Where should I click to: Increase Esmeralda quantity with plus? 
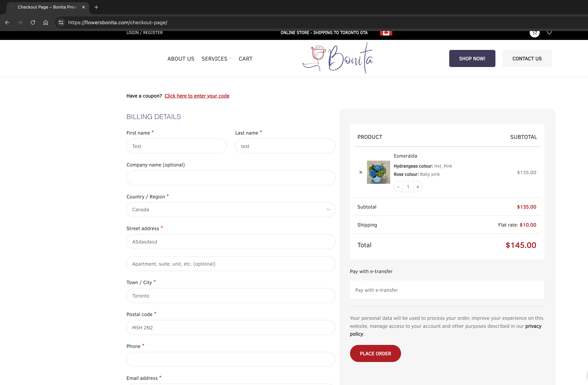[x=418, y=187]
